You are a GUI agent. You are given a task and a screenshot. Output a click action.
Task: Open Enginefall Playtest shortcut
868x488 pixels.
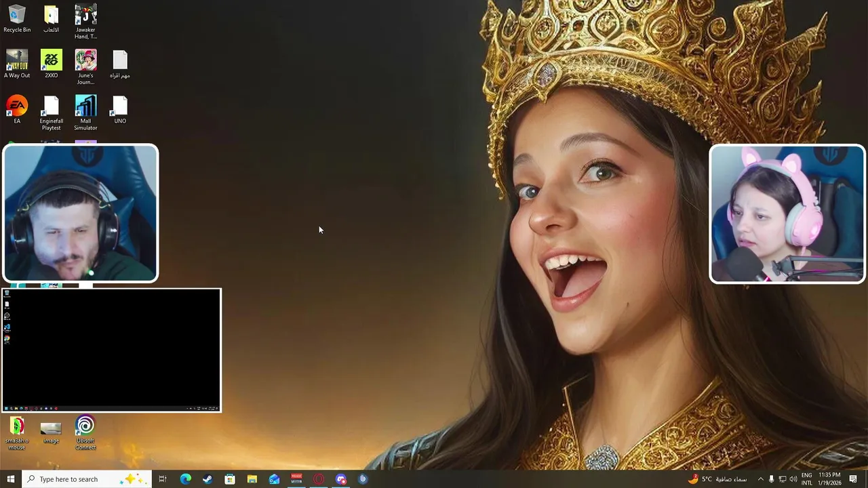[x=52, y=113]
